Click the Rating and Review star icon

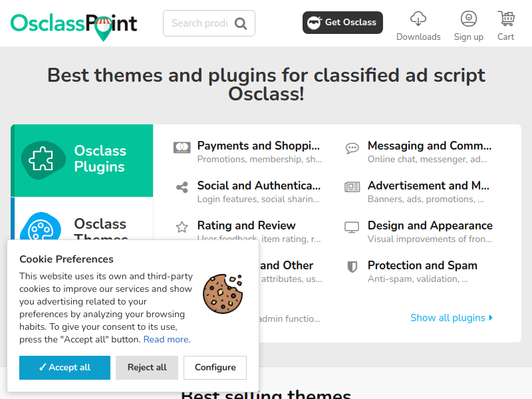coord(182,227)
